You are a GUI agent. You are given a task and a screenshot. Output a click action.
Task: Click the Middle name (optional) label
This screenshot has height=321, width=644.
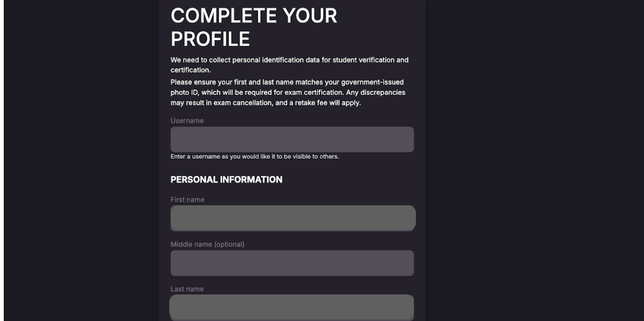(x=207, y=244)
